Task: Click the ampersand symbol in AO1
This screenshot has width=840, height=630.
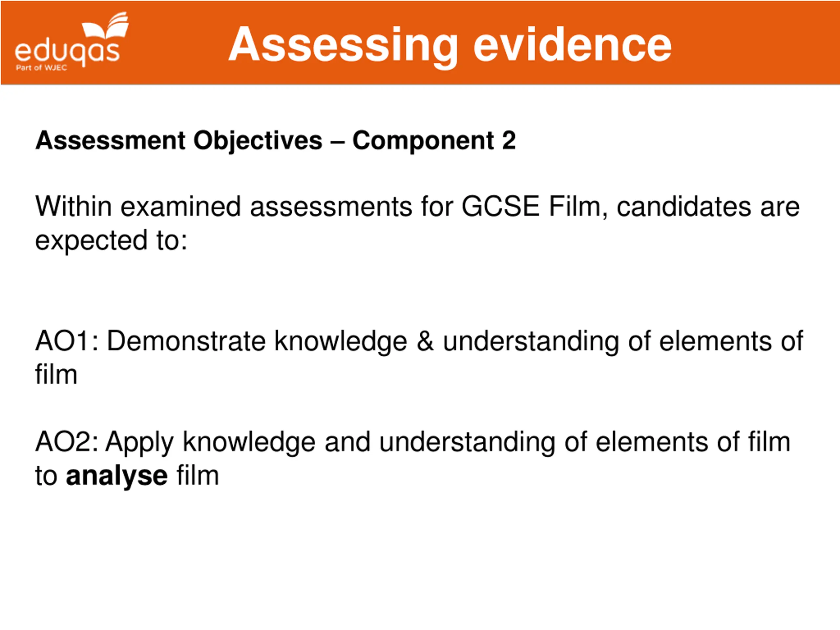Action: [425, 341]
